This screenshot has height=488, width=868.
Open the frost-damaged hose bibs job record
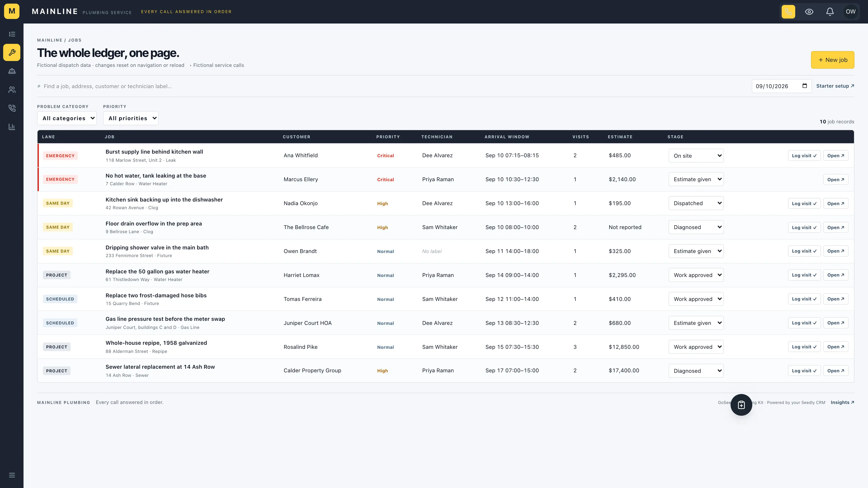point(836,299)
